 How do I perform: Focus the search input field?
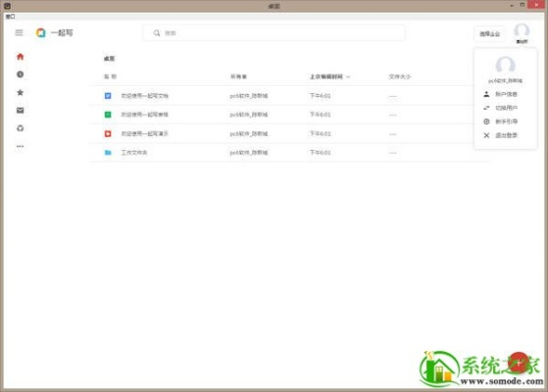pyautogui.click(x=274, y=33)
